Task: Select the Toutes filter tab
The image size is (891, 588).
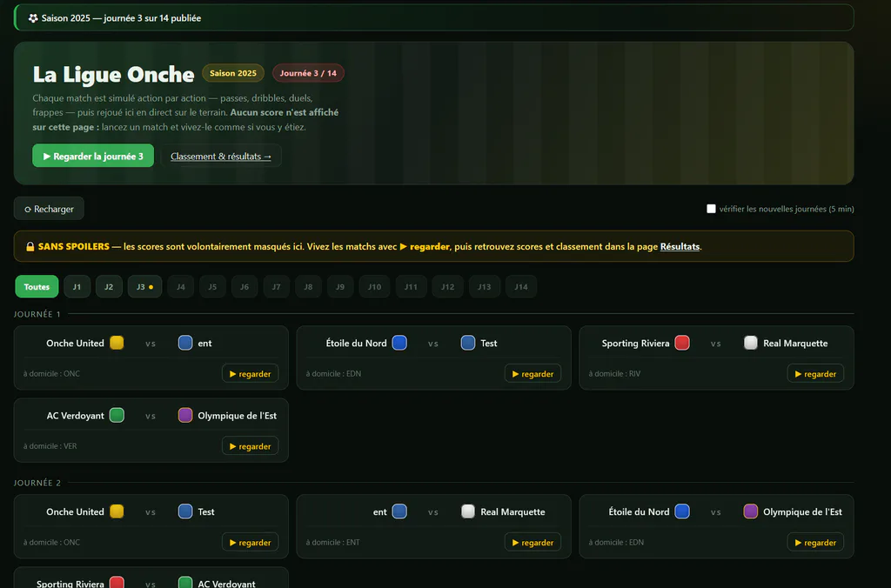Action: tap(37, 287)
